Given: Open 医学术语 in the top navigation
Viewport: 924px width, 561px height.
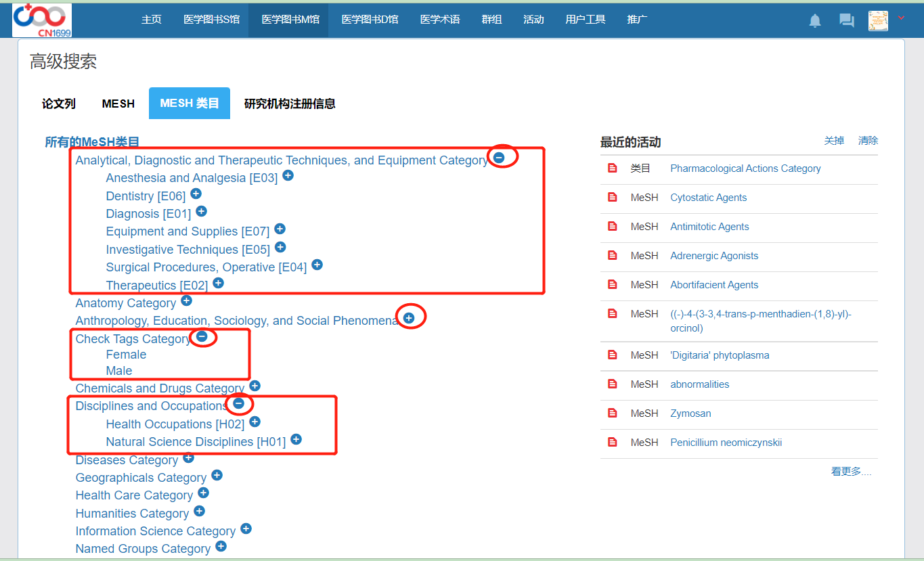Looking at the screenshot, I should click(440, 19).
